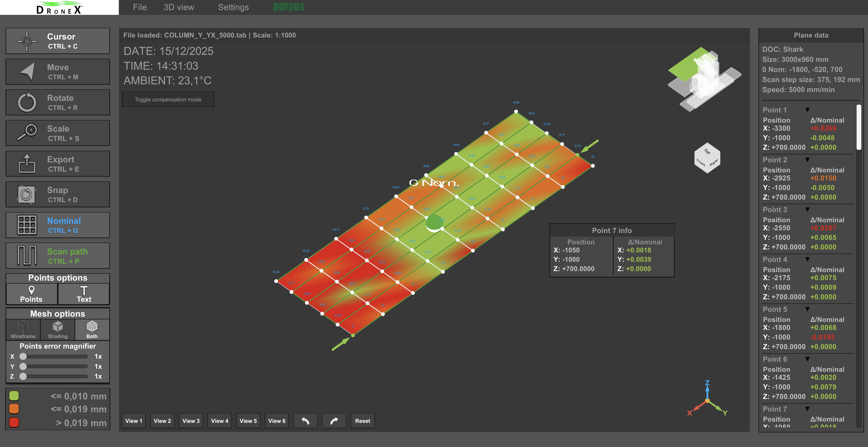Show the Scan path
Image resolution: width=868 pixels, height=447 pixels.
coord(58,255)
